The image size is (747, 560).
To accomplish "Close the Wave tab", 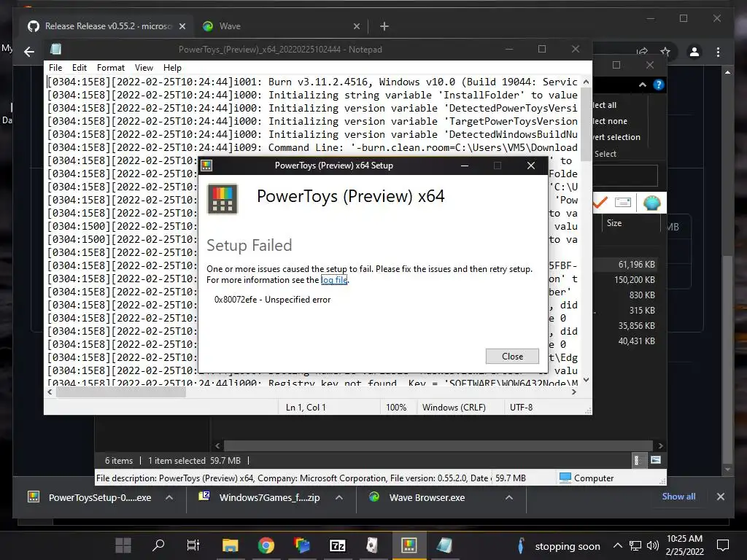I will (x=356, y=26).
